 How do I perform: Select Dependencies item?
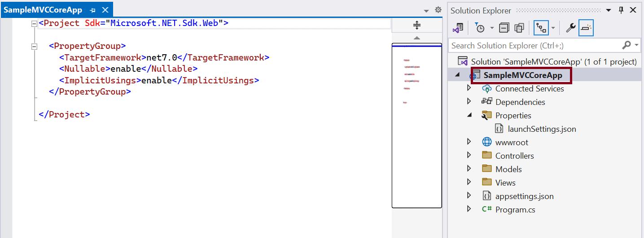[x=520, y=102]
